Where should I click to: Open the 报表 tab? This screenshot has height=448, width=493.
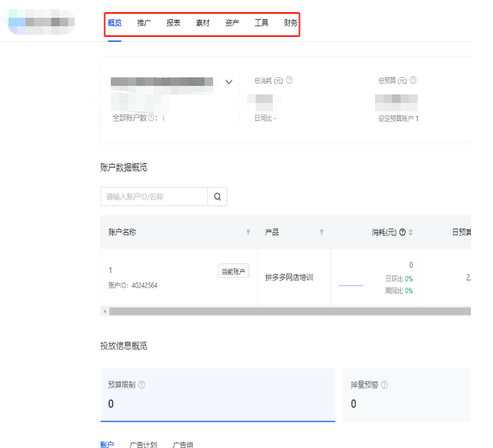173,23
